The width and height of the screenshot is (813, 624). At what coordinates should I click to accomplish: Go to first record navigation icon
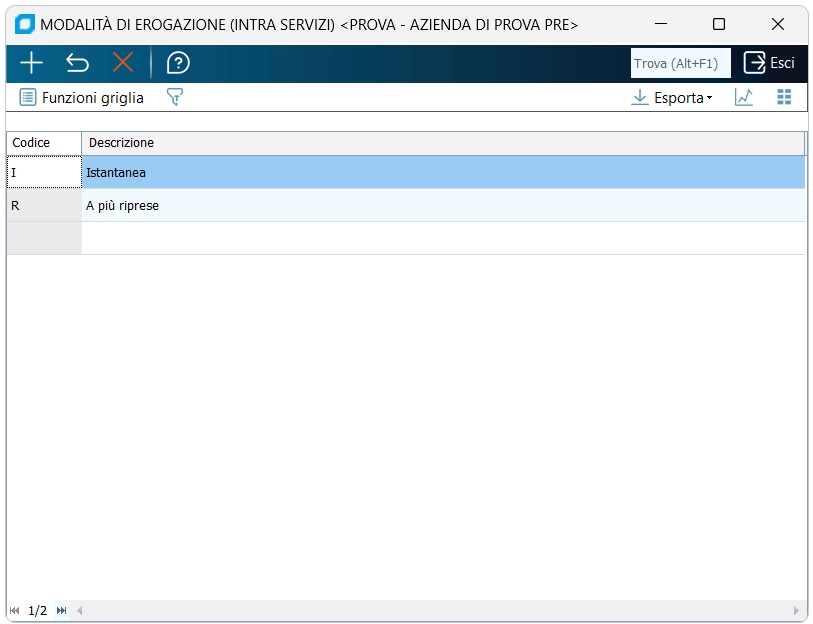[15, 611]
